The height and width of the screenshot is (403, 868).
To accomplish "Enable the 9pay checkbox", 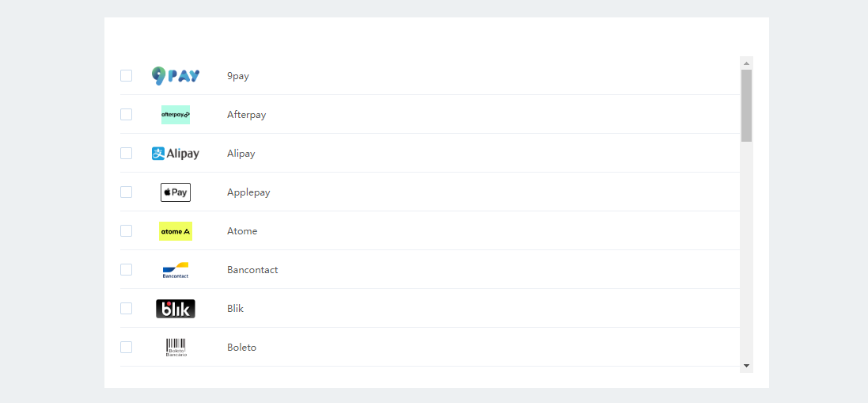I will [127, 76].
